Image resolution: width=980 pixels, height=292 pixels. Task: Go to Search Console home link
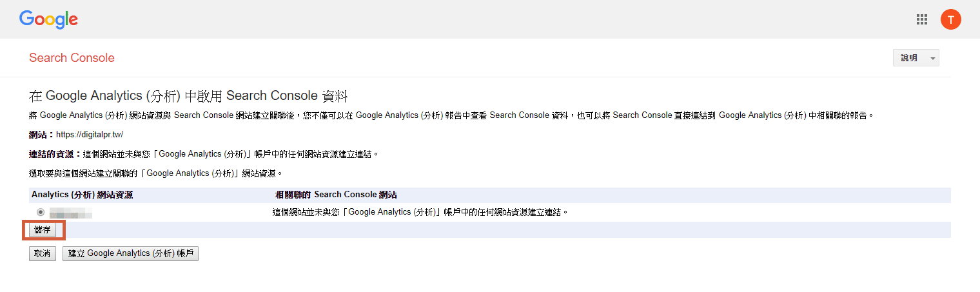tap(72, 58)
